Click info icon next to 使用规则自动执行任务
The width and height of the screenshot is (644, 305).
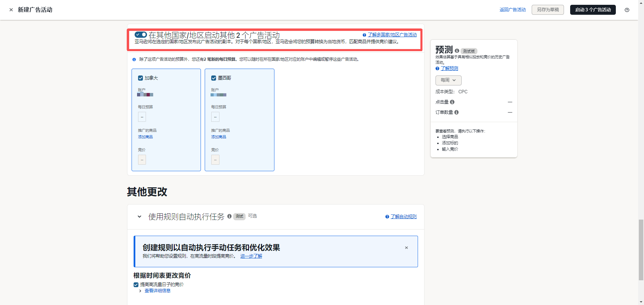[229, 216]
